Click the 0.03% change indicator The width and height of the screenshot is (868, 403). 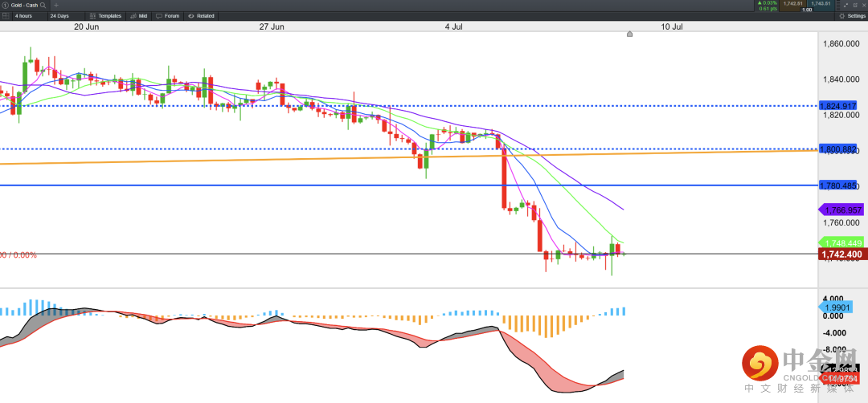coord(768,2)
